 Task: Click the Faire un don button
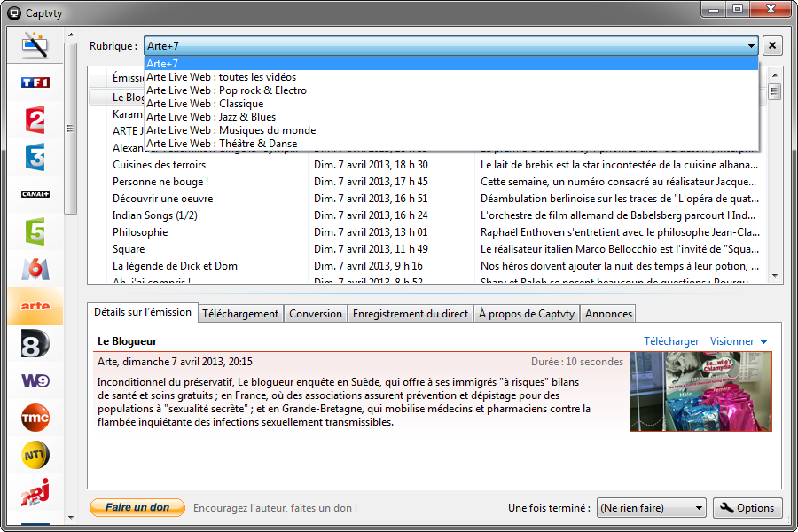137,507
